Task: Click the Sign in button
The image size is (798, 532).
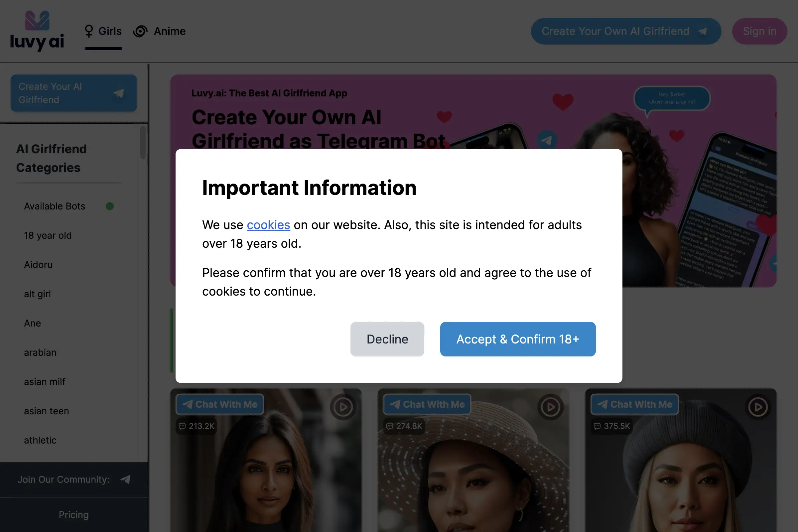Action: [x=759, y=31]
